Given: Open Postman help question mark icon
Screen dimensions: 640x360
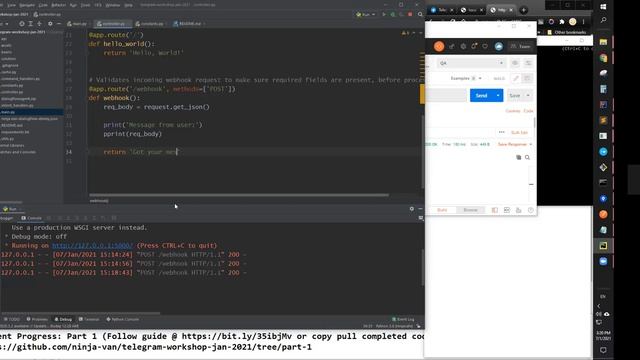Looking at the screenshot, I should pos(531,210).
